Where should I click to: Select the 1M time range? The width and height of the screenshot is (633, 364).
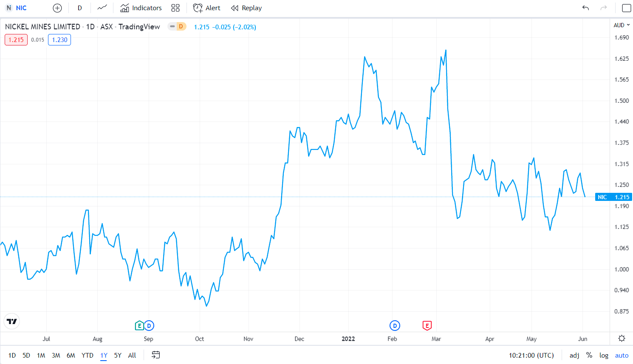tap(41, 356)
